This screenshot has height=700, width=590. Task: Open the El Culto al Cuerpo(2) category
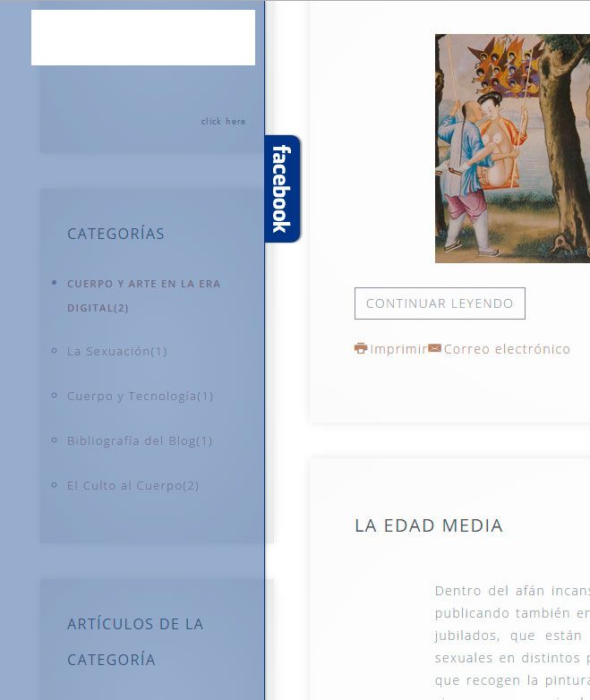(x=133, y=485)
